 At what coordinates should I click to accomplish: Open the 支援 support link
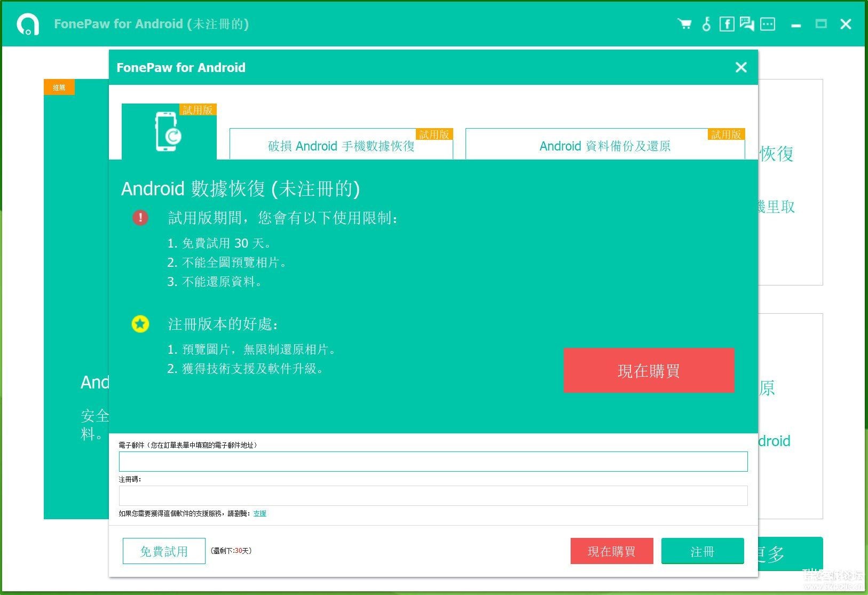coord(259,513)
